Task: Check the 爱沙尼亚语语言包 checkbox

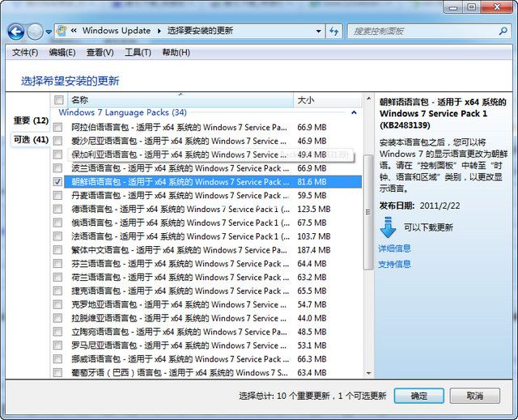Action: click(x=57, y=141)
